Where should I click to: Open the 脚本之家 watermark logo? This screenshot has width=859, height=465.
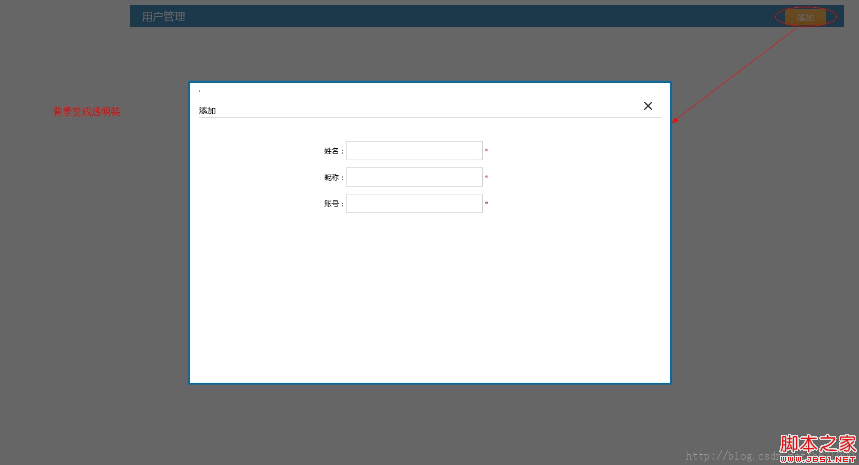[817, 445]
